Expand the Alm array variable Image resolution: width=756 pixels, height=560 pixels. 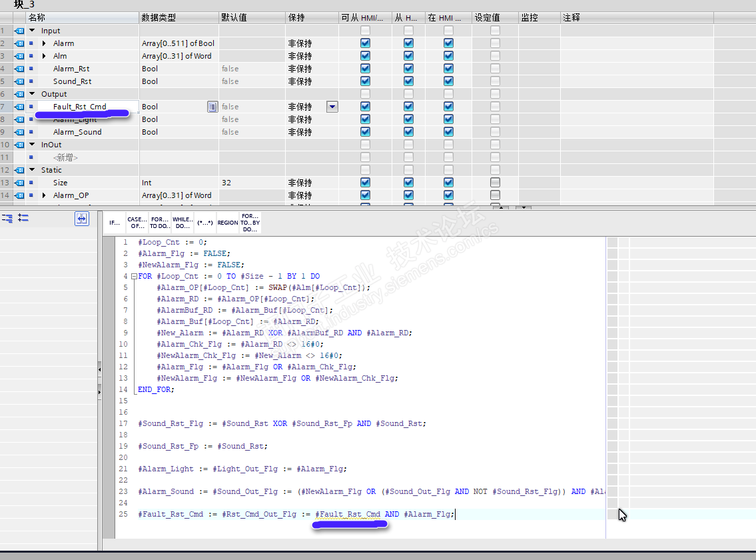tap(44, 56)
